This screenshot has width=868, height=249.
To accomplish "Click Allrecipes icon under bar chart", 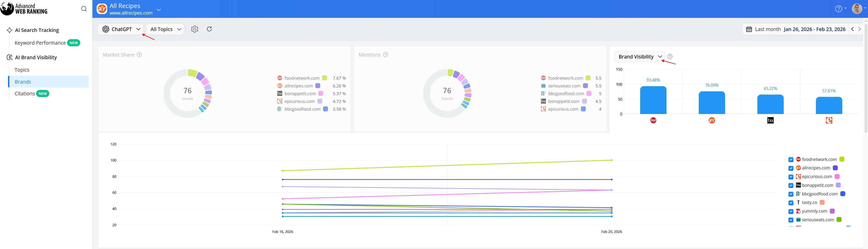I will (712, 121).
